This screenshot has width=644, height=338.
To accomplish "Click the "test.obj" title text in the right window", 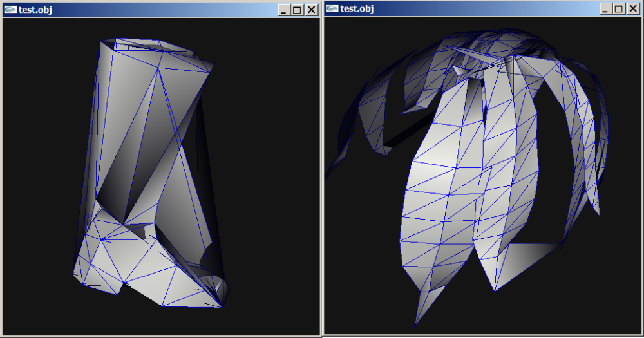I will 357,8.
